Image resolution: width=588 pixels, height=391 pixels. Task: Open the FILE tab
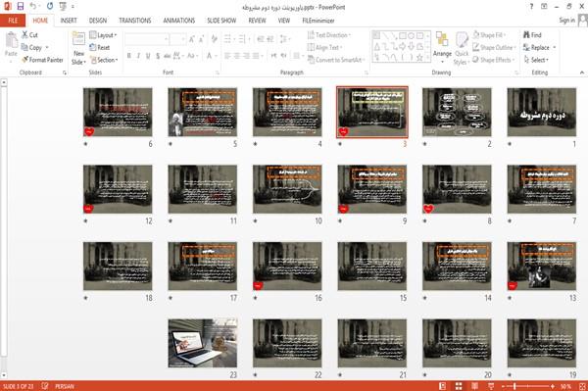(13, 21)
